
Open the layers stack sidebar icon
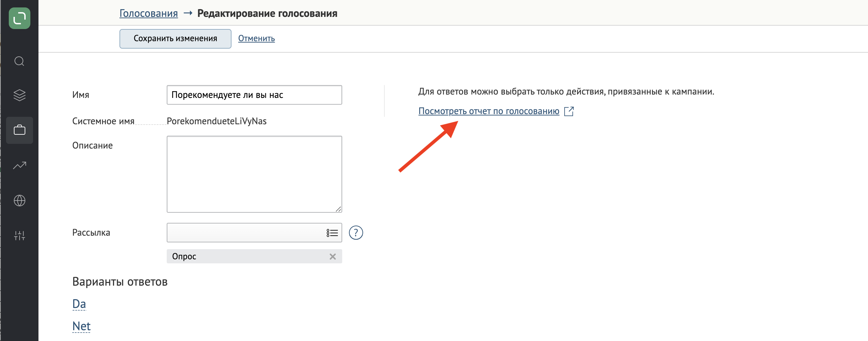point(20,95)
